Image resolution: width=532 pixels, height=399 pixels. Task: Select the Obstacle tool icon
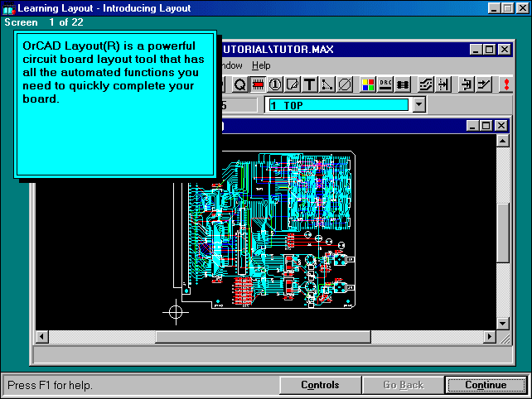(292, 84)
